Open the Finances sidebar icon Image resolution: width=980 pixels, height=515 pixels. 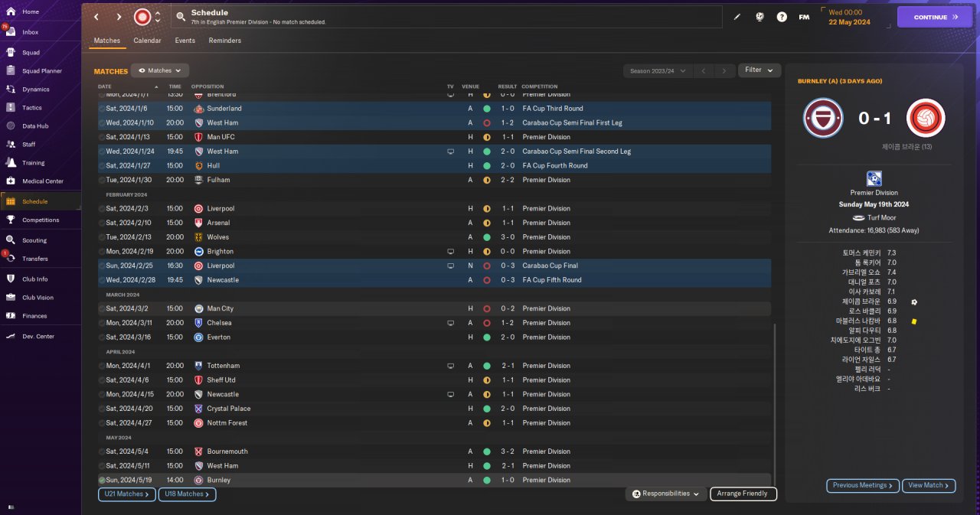tap(11, 315)
